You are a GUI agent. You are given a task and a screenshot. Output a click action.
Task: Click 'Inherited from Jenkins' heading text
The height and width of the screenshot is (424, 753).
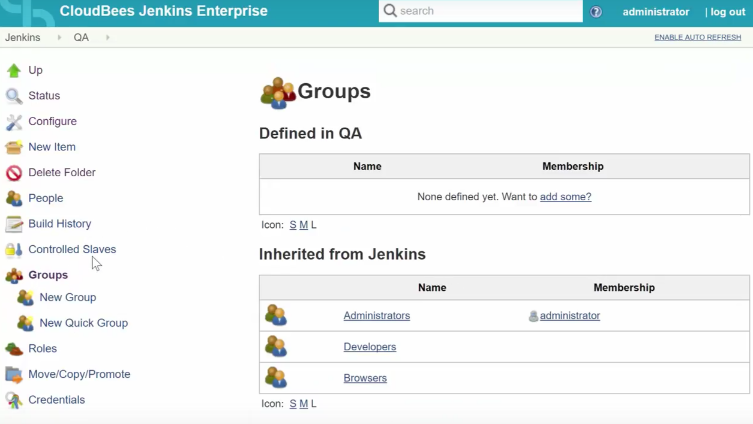pos(342,254)
